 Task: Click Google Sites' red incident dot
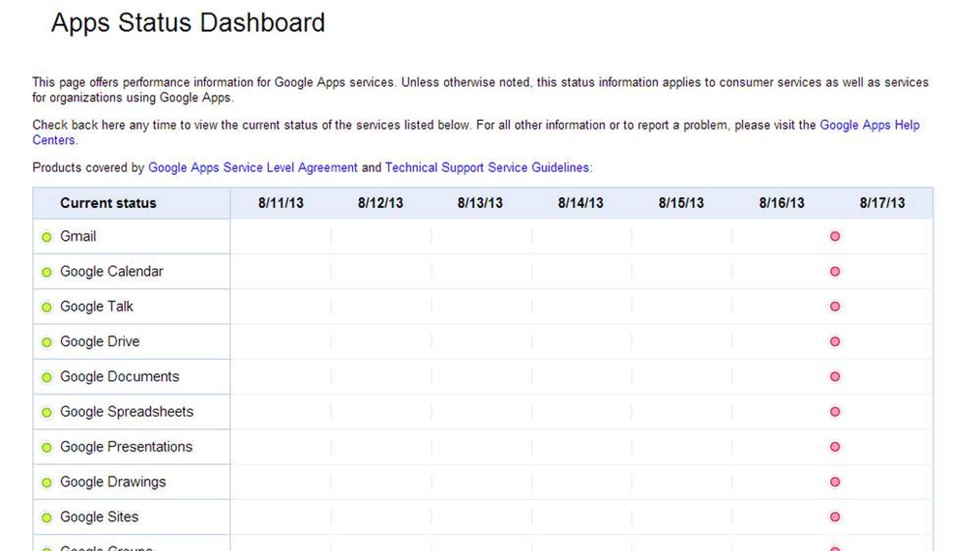coord(835,517)
